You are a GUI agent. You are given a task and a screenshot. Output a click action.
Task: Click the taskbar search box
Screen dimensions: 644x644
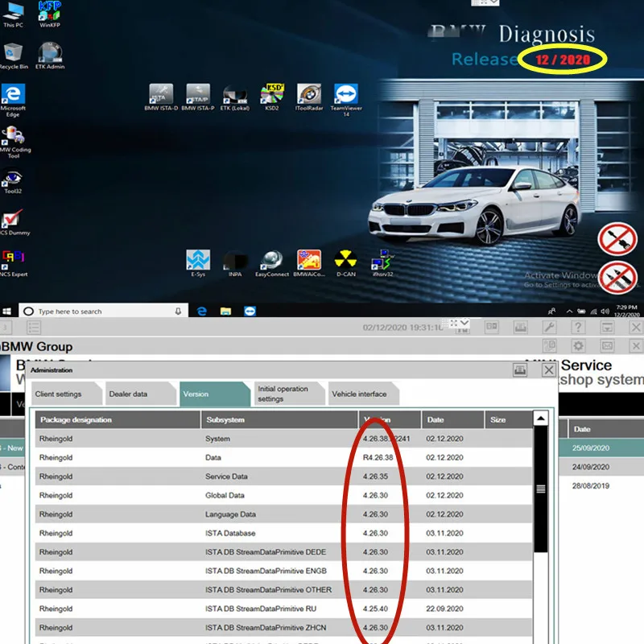pyautogui.click(x=104, y=311)
